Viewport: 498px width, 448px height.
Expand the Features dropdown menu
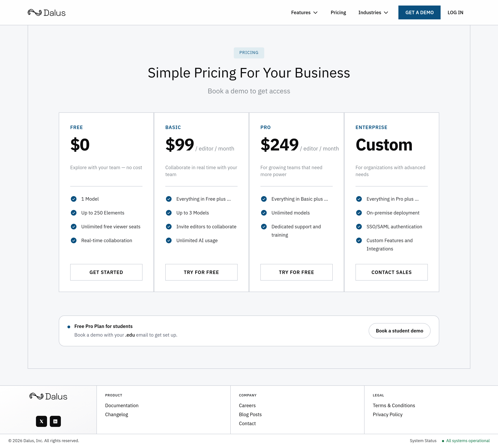click(304, 13)
